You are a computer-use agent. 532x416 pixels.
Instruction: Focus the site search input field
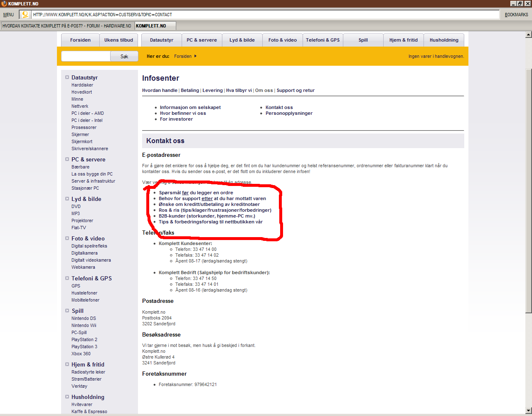86,56
